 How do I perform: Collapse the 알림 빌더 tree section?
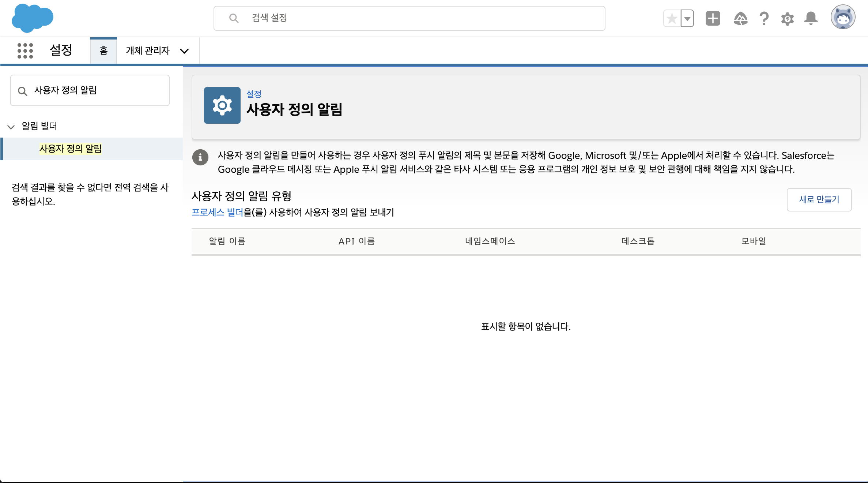click(x=11, y=127)
